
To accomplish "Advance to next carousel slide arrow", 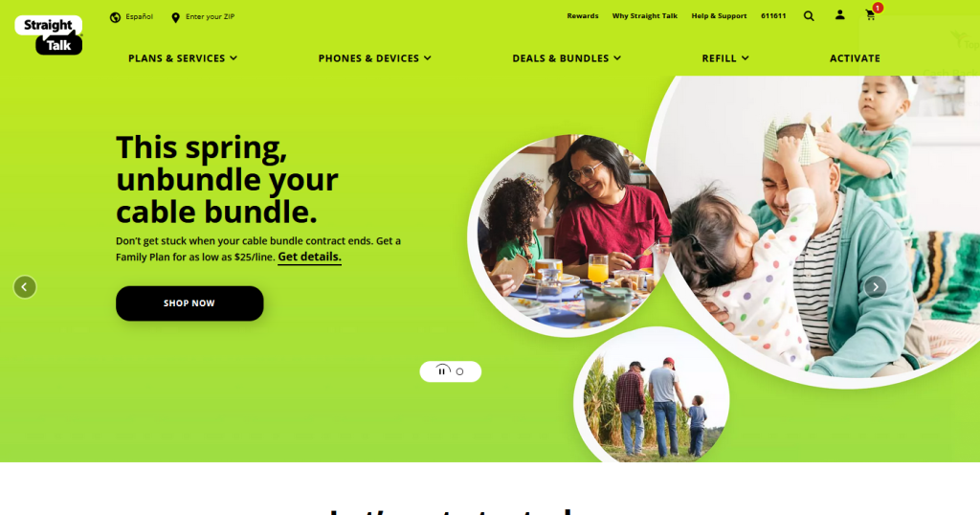I will [x=875, y=287].
